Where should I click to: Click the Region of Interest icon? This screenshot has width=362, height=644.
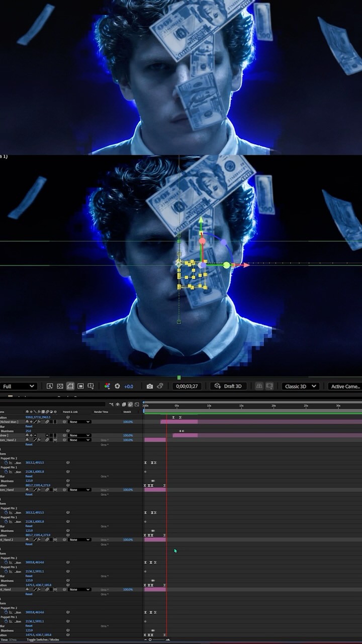80,386
